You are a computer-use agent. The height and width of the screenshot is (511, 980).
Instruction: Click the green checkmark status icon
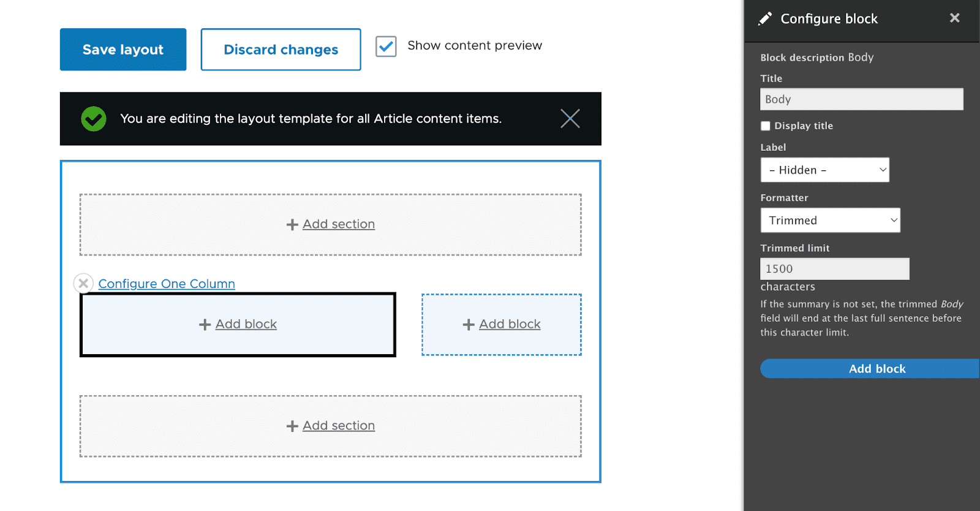click(x=94, y=119)
